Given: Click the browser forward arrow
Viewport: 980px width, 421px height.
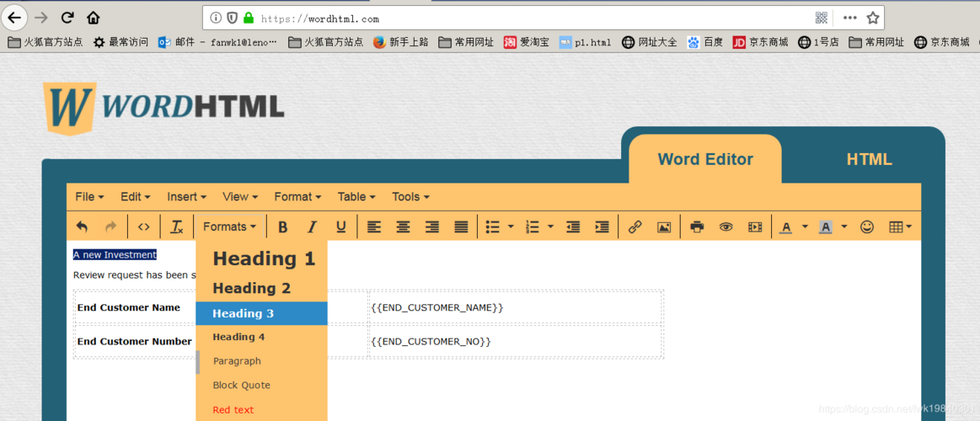Looking at the screenshot, I should pyautogui.click(x=42, y=18).
